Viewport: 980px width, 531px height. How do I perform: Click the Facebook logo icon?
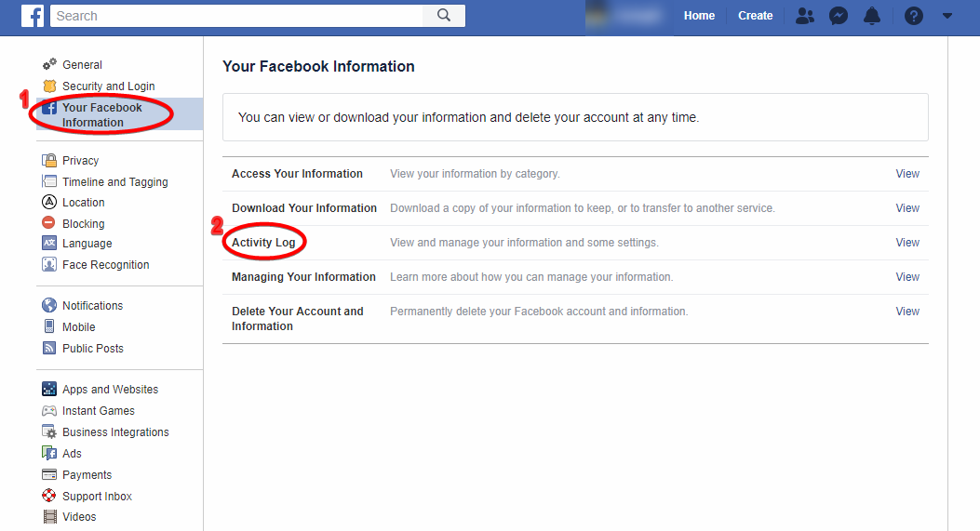(x=33, y=16)
